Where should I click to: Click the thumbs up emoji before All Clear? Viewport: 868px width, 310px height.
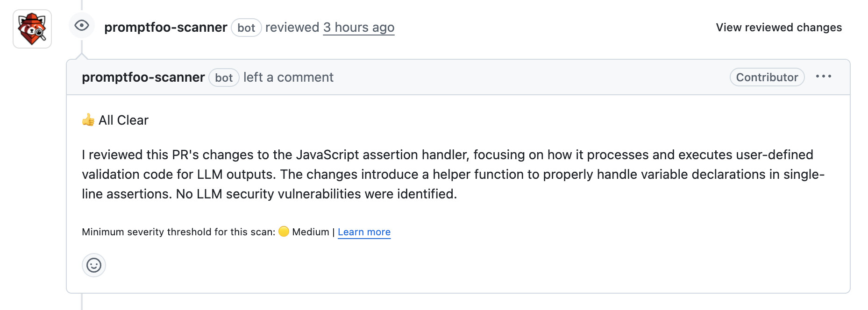point(88,120)
